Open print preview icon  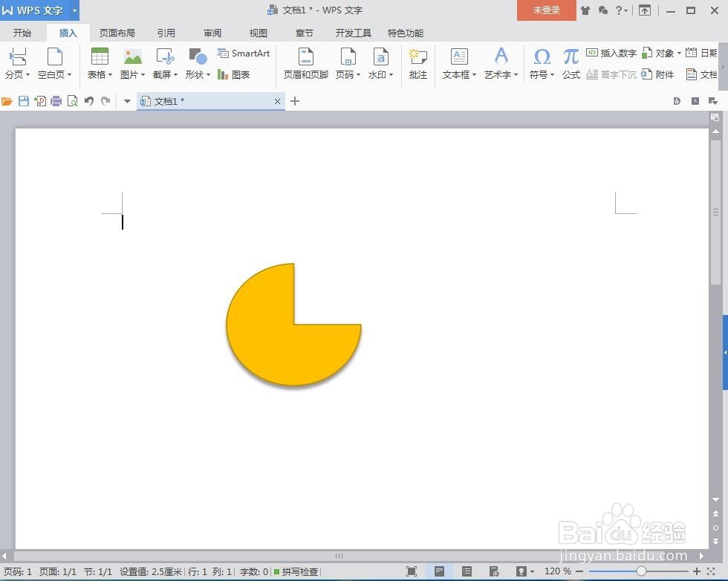click(x=73, y=101)
